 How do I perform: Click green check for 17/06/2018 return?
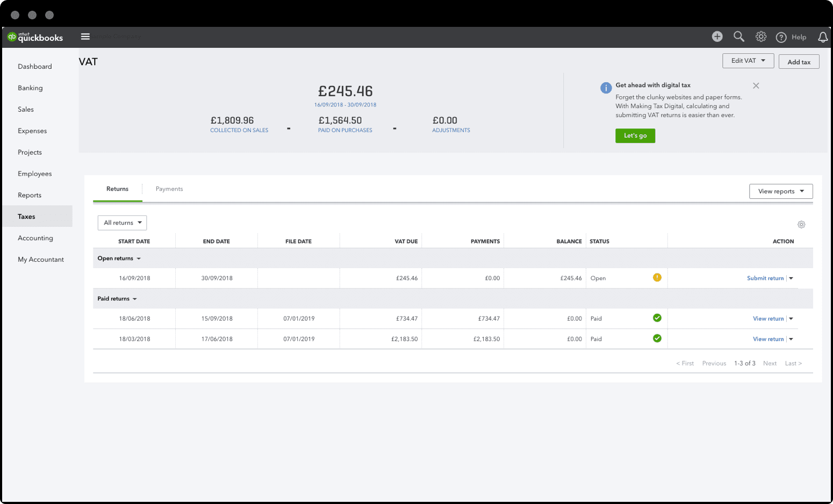(x=657, y=339)
